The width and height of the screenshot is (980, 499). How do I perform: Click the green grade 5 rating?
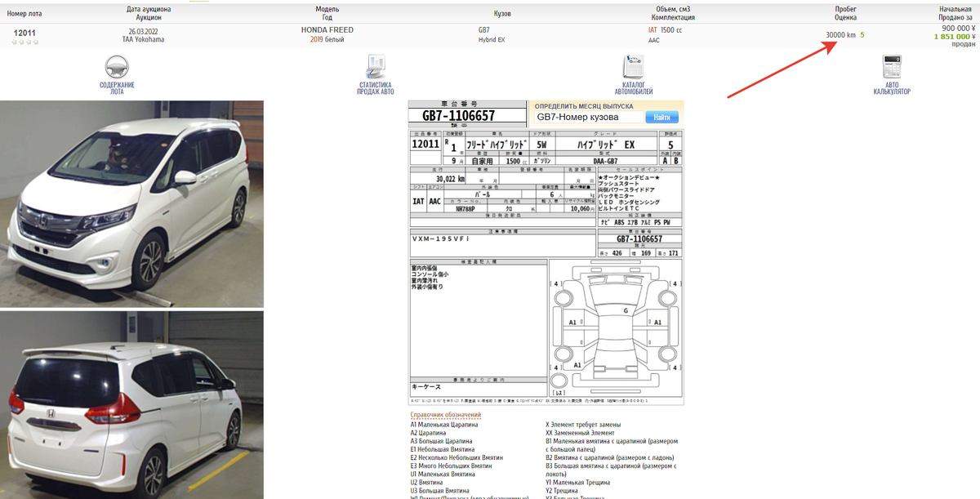tap(862, 35)
